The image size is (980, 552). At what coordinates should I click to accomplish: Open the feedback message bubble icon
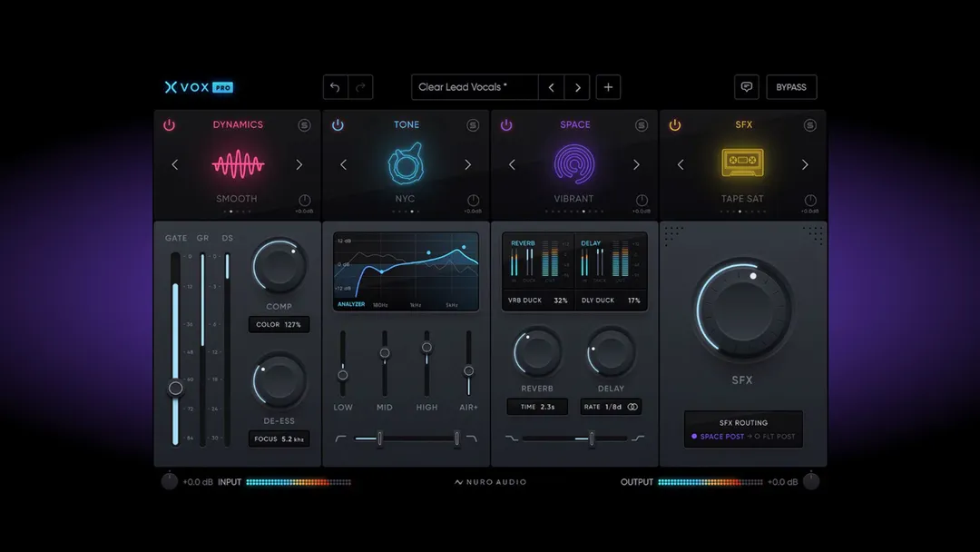[746, 86]
